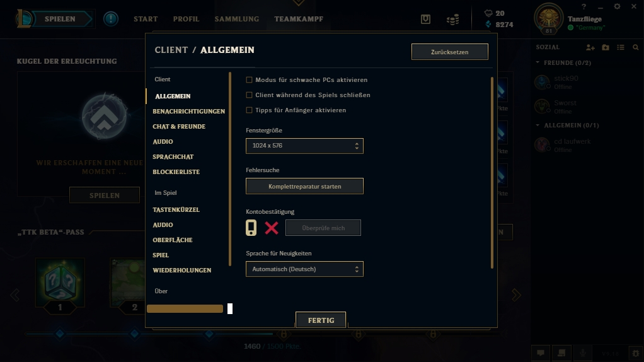Click the blue alert notification icon
The height and width of the screenshot is (362, 644).
111,19
